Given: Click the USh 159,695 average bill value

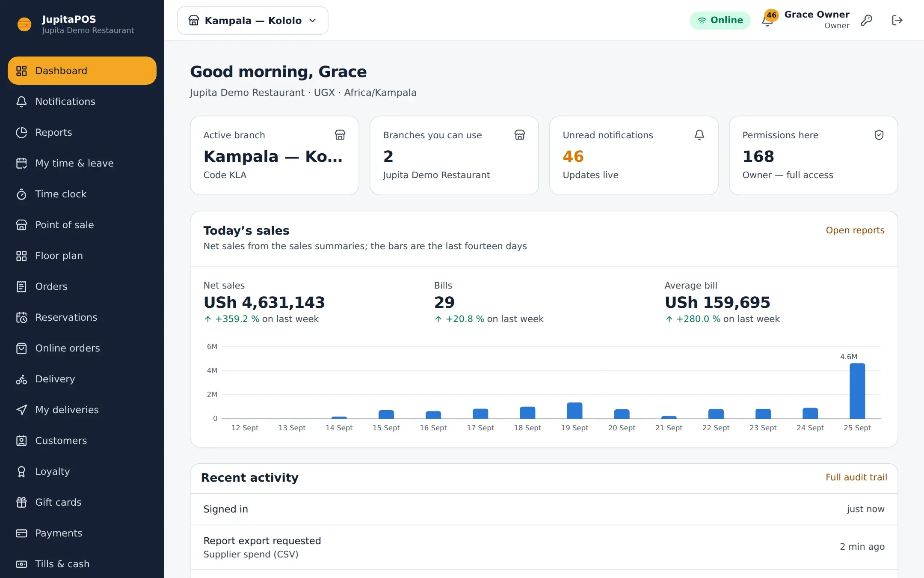Looking at the screenshot, I should coord(717,303).
